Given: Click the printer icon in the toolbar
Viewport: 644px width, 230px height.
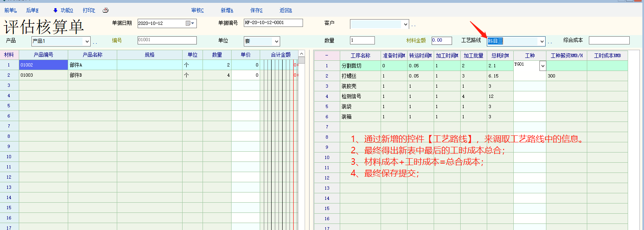Looking at the screenshot, I should click(x=105, y=10).
